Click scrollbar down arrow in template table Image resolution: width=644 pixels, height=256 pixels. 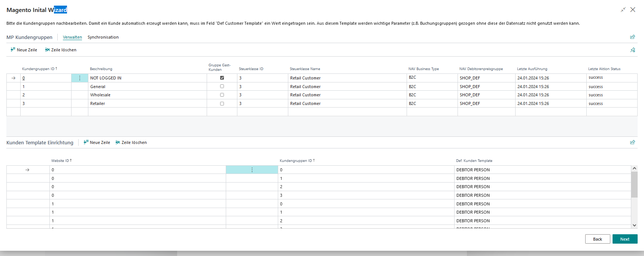[634, 225]
